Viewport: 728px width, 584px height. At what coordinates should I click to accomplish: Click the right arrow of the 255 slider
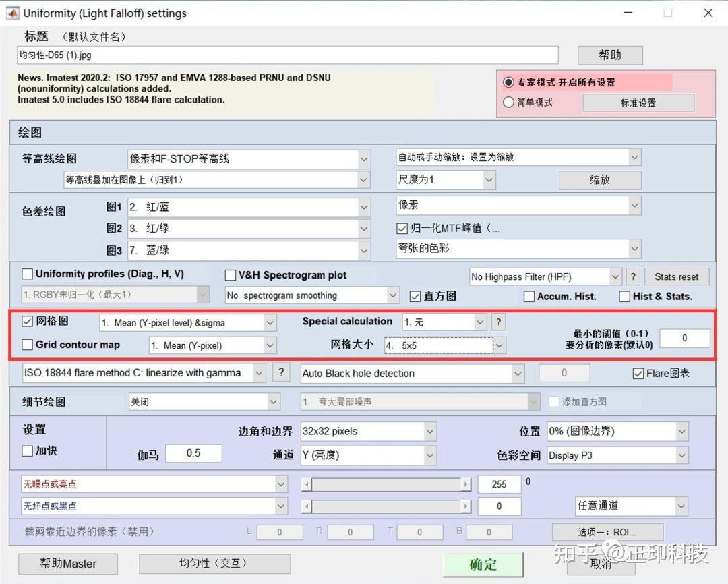click(465, 484)
